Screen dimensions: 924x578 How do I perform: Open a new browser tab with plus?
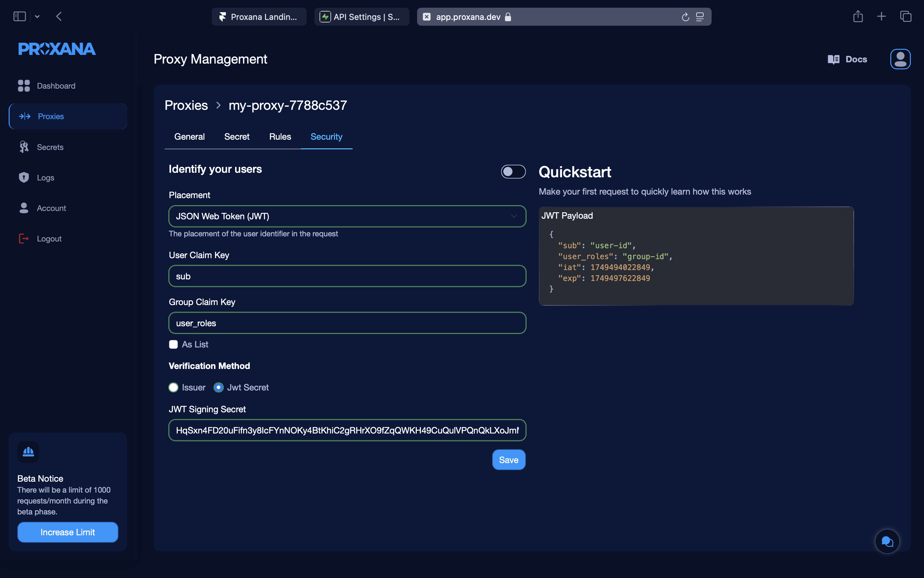tap(881, 16)
